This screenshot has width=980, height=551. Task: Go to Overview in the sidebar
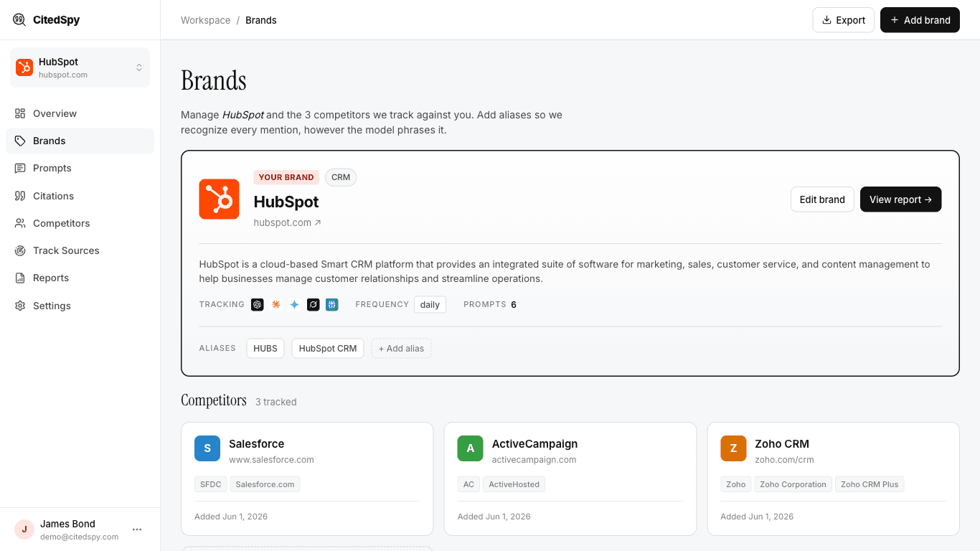(80, 113)
